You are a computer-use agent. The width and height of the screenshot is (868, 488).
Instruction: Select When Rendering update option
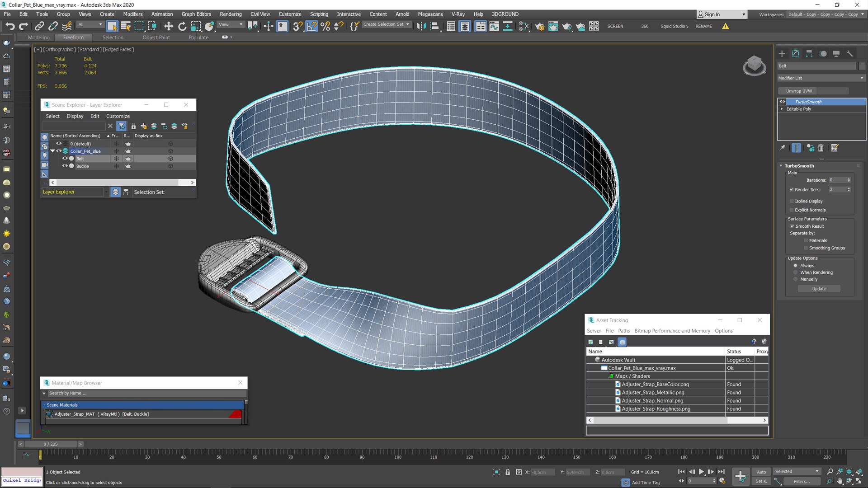[x=796, y=272]
